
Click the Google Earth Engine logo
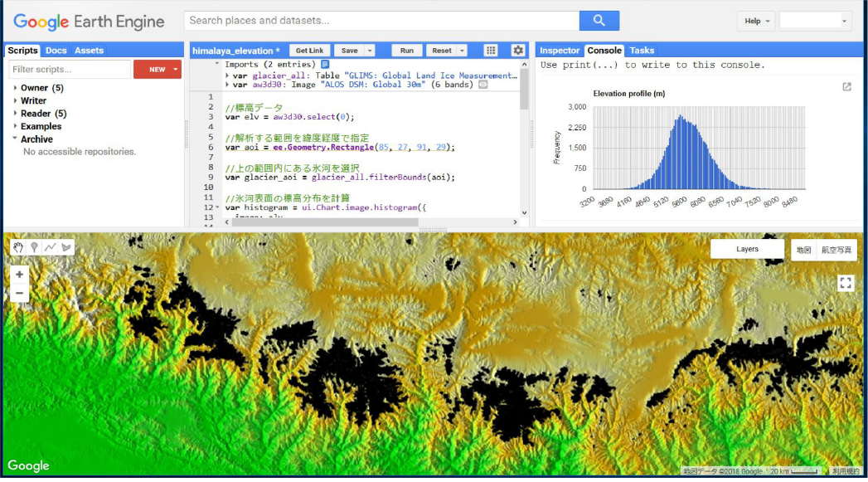[x=89, y=22]
